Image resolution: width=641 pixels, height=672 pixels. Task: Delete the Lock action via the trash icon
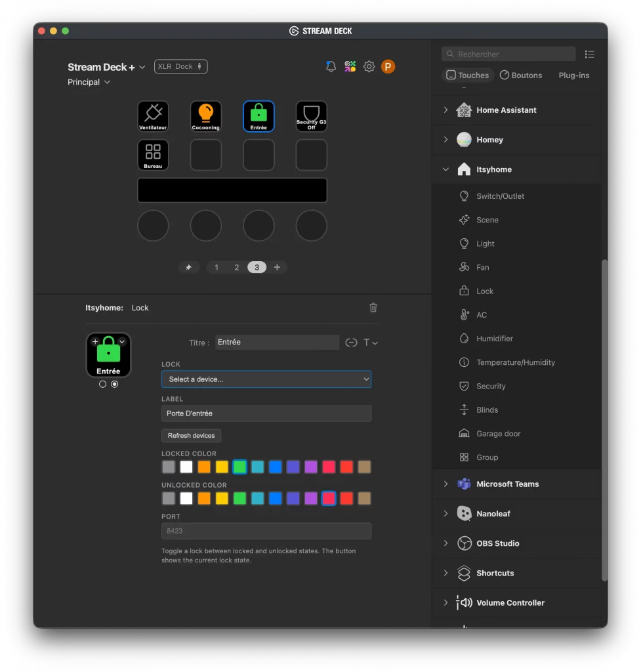373,307
